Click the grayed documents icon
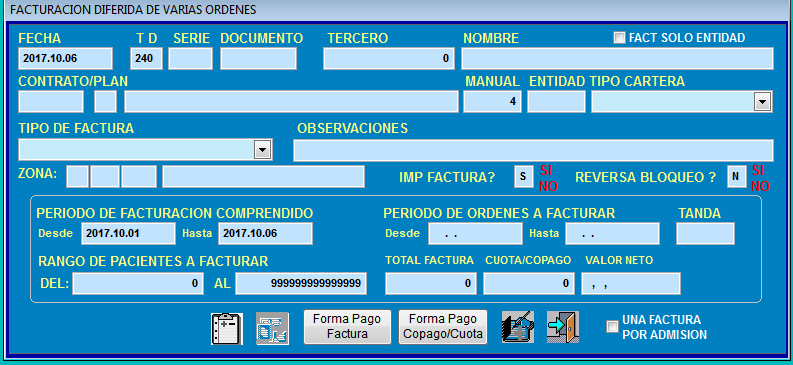Viewport: 793px width, 365px height. tap(272, 329)
